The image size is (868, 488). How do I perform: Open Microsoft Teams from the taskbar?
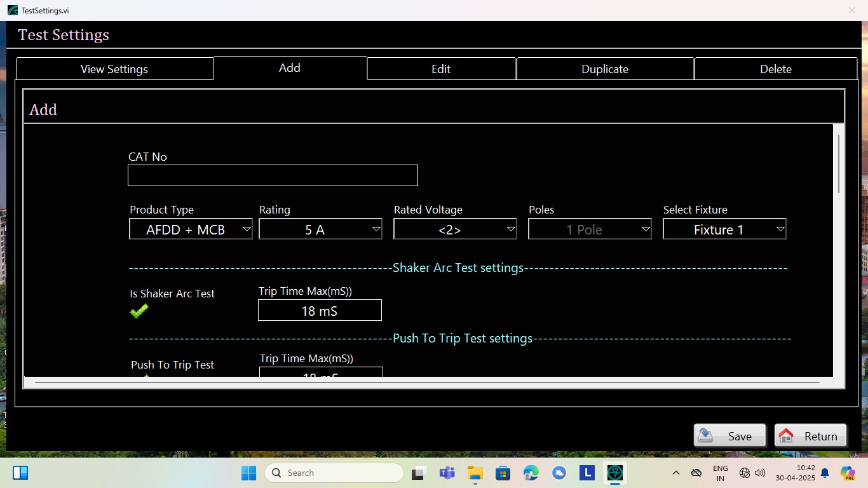tap(447, 473)
